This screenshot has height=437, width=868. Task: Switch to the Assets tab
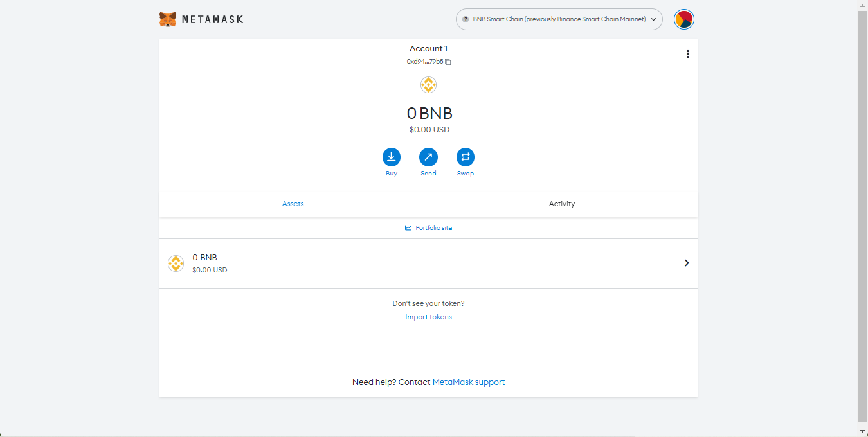click(293, 204)
